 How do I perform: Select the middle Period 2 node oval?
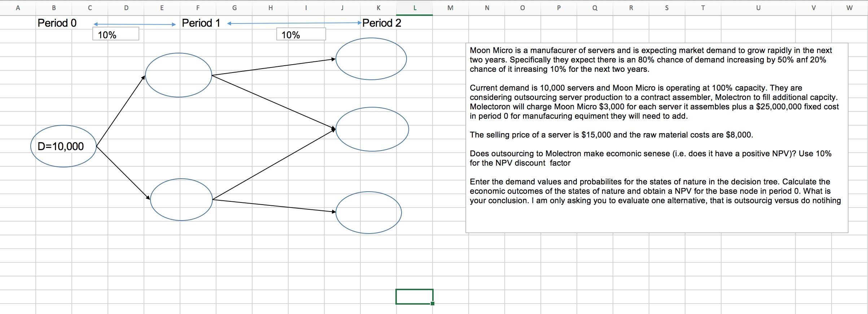pos(372,129)
